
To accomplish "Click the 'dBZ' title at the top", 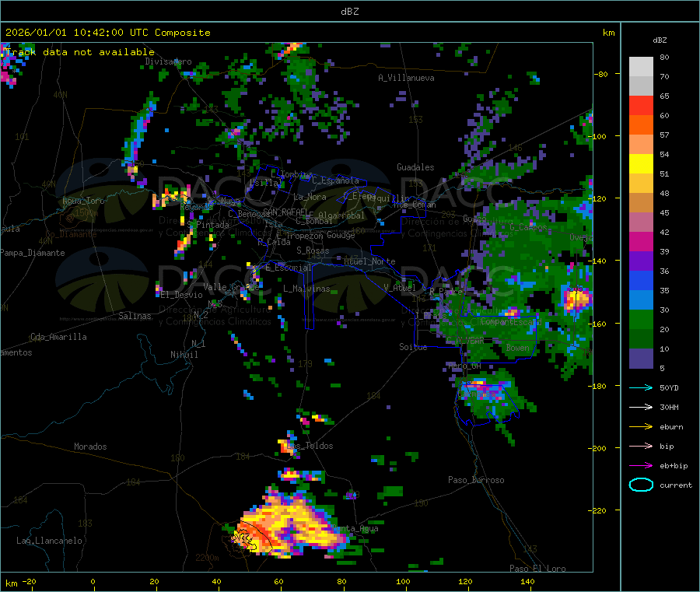I will click(349, 12).
